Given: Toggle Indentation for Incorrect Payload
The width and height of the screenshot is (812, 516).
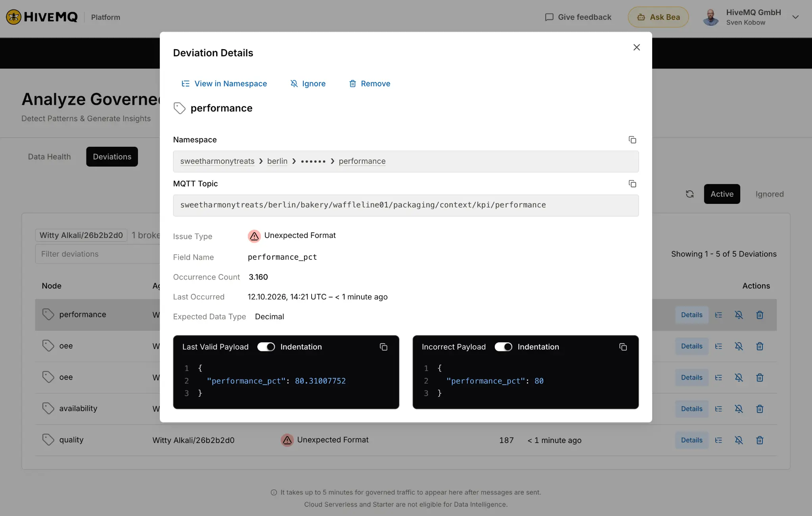Looking at the screenshot, I should pyautogui.click(x=503, y=347).
